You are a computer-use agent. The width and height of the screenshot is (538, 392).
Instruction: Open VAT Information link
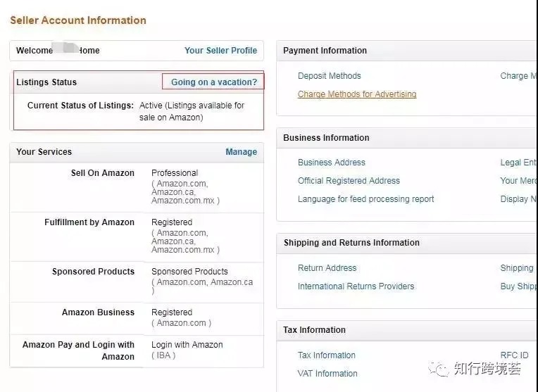327,373
